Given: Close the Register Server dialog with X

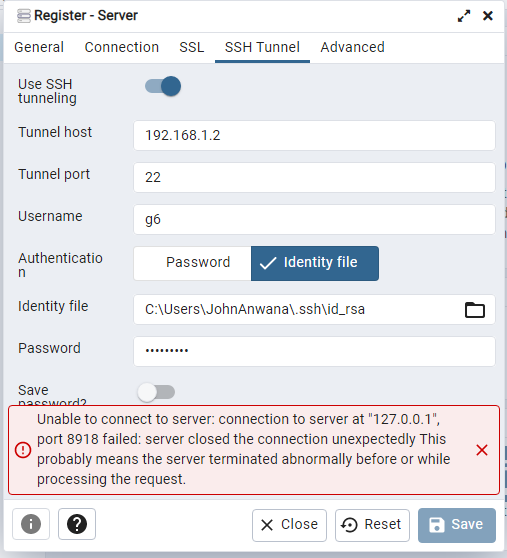Looking at the screenshot, I should click(x=488, y=16).
